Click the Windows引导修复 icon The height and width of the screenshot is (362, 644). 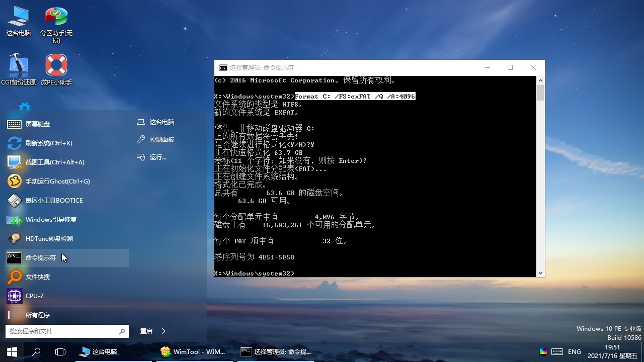pyautogui.click(x=14, y=220)
